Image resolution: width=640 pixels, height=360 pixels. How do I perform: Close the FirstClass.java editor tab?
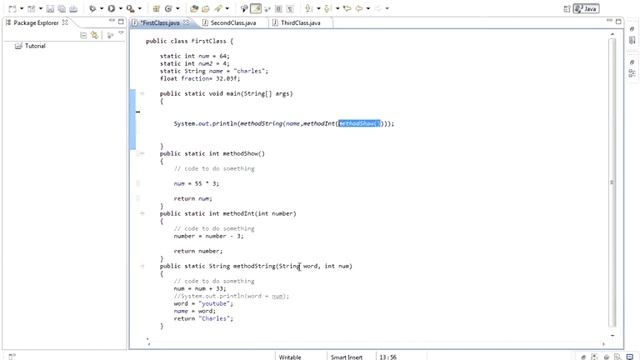187,22
